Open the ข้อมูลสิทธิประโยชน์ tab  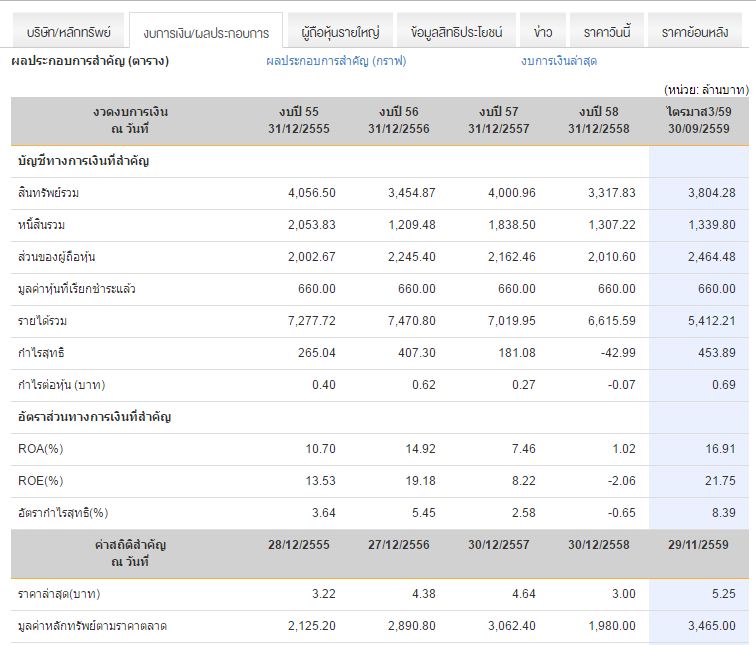pyautogui.click(x=456, y=32)
